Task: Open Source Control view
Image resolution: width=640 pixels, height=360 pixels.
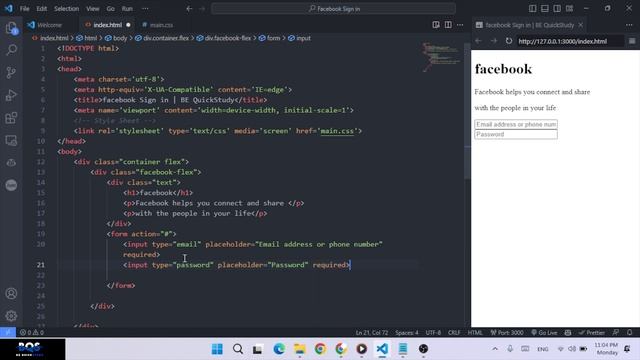Action: (11, 73)
